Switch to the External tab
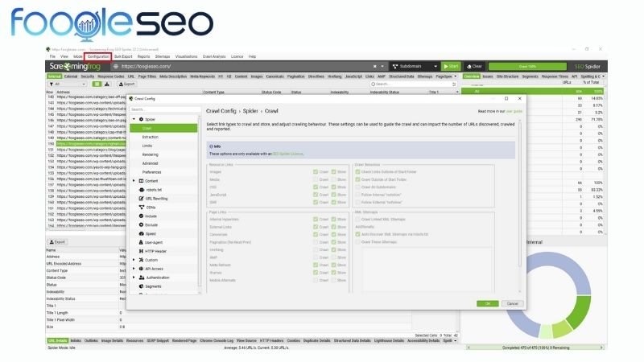Image resolution: width=644 pixels, height=362 pixels. point(71,76)
